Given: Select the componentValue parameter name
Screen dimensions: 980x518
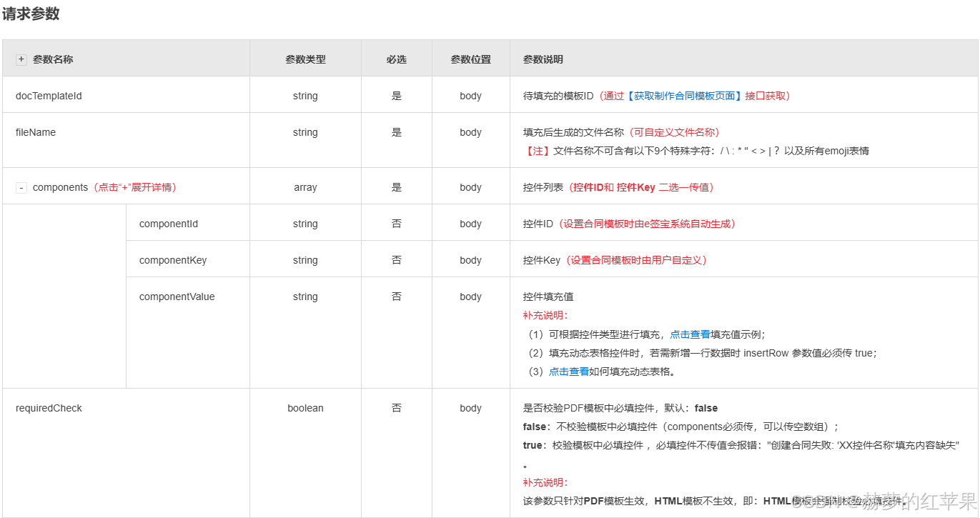Looking at the screenshot, I should (x=177, y=297).
